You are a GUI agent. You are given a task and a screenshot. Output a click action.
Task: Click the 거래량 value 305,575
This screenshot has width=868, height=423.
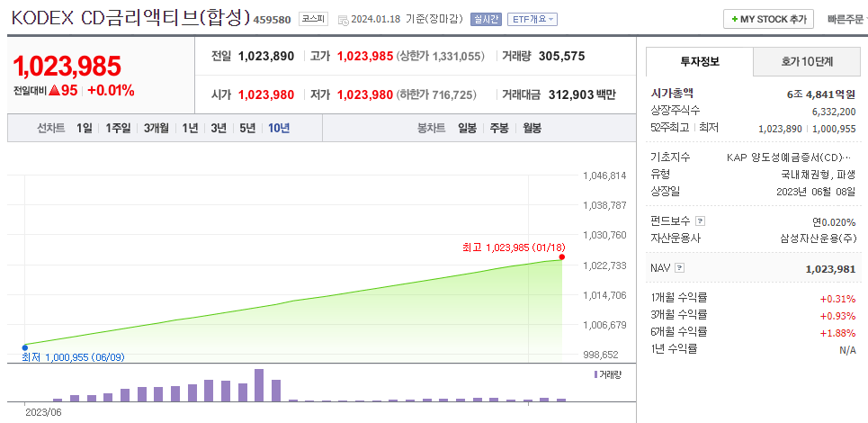tap(561, 56)
